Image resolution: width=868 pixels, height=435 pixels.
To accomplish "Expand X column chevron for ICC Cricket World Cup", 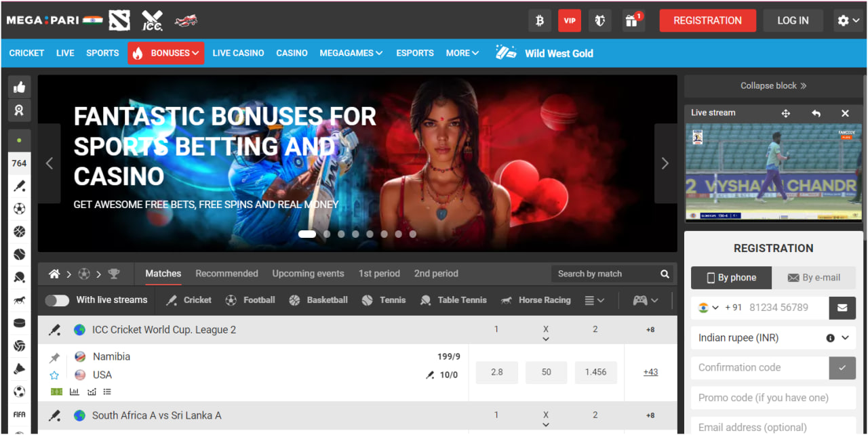I will pyautogui.click(x=546, y=339).
